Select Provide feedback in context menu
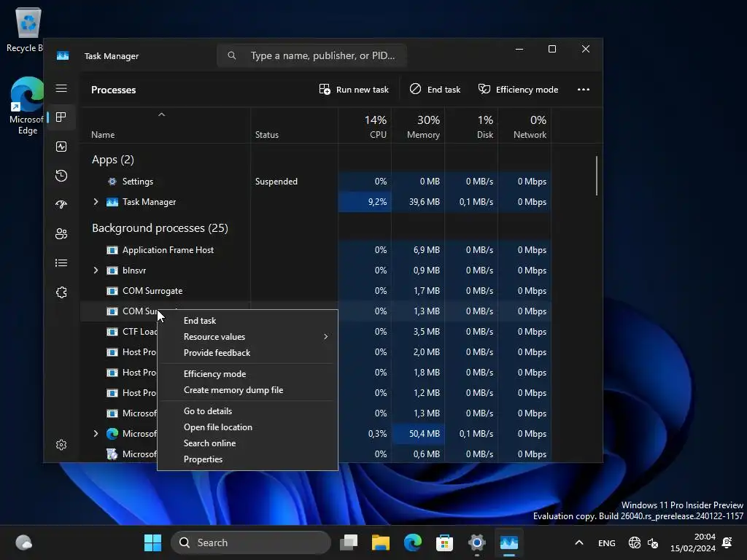Screen dimensions: 747x560 [x=247, y=353]
